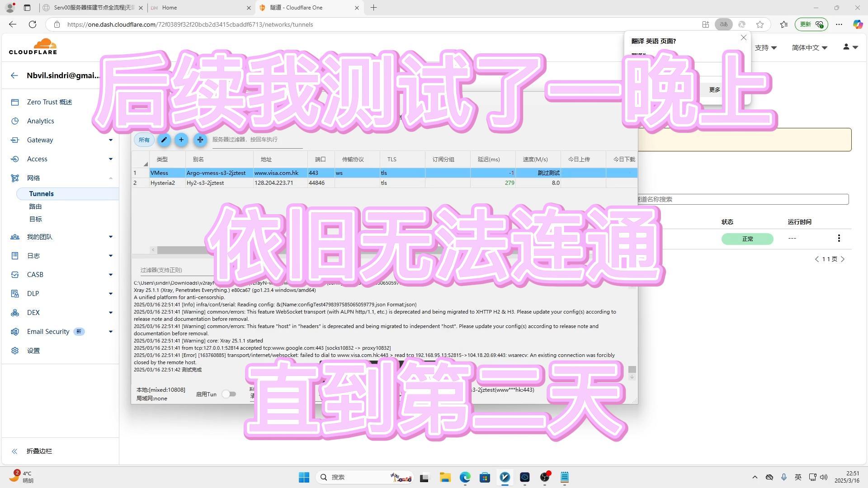Image resolution: width=868 pixels, height=488 pixels.
Task: Open the 简体中文 language dropdown
Action: 809,47
